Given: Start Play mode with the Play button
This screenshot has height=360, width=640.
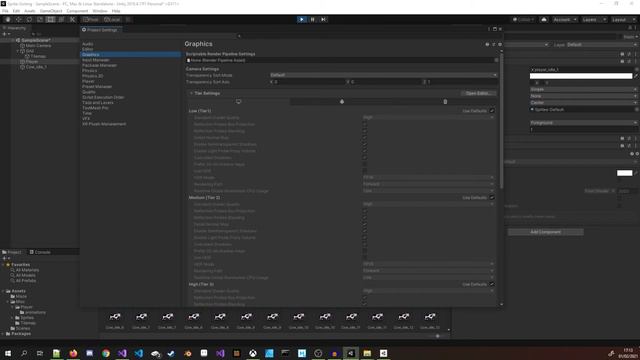Looking at the screenshot, I should pyautogui.click(x=302, y=19).
